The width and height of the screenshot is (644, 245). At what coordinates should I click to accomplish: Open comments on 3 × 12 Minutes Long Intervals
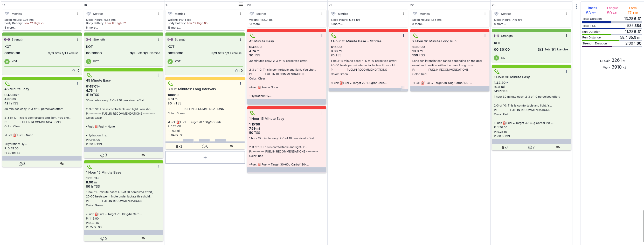[231, 146]
